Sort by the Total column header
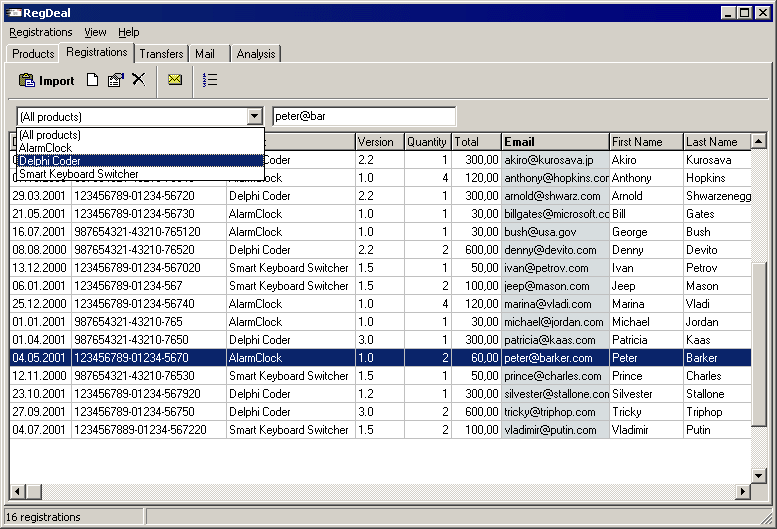Screen dimensions: 777x529 [x=476, y=142]
